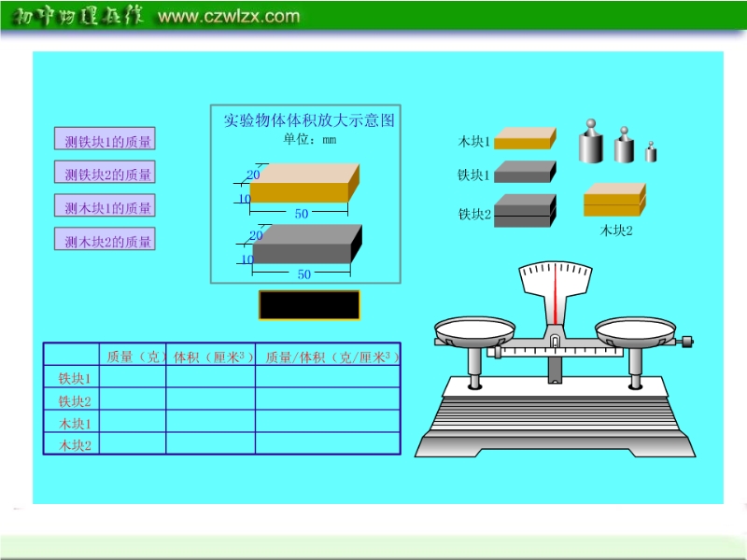
Task: Click the 初中物理在线 site logo
Action: [78, 16]
